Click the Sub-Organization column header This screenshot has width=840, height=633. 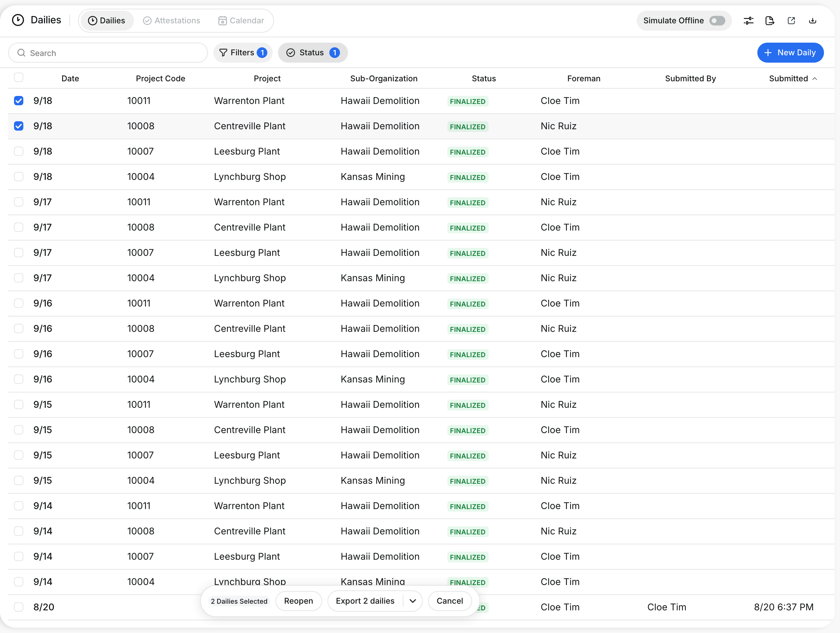coord(384,79)
